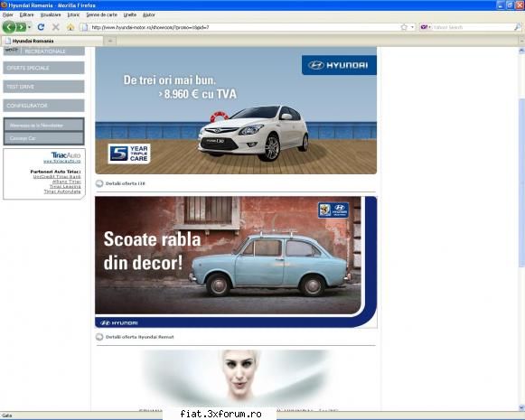Open the Istoric menu
This screenshot has height=420, width=525.
(x=73, y=14)
